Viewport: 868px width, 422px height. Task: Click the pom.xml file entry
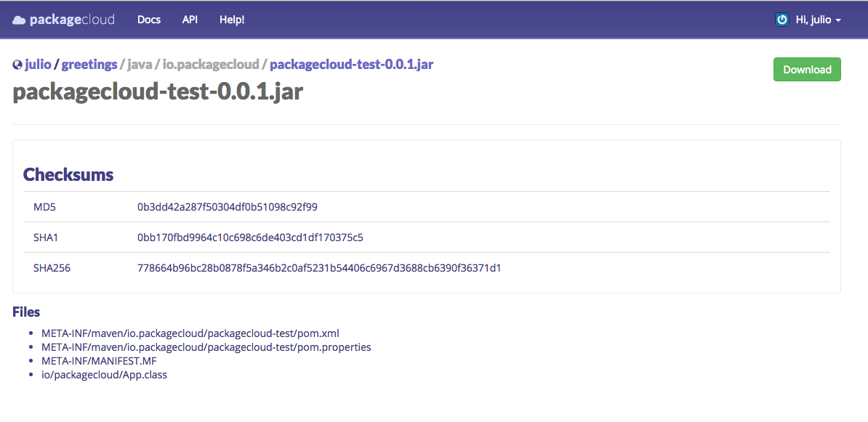pos(190,333)
